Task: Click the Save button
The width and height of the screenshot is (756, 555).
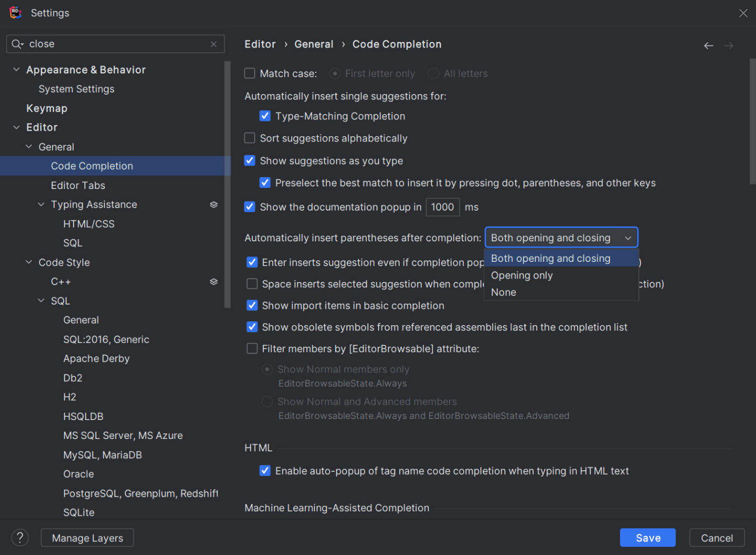Action: (647, 537)
